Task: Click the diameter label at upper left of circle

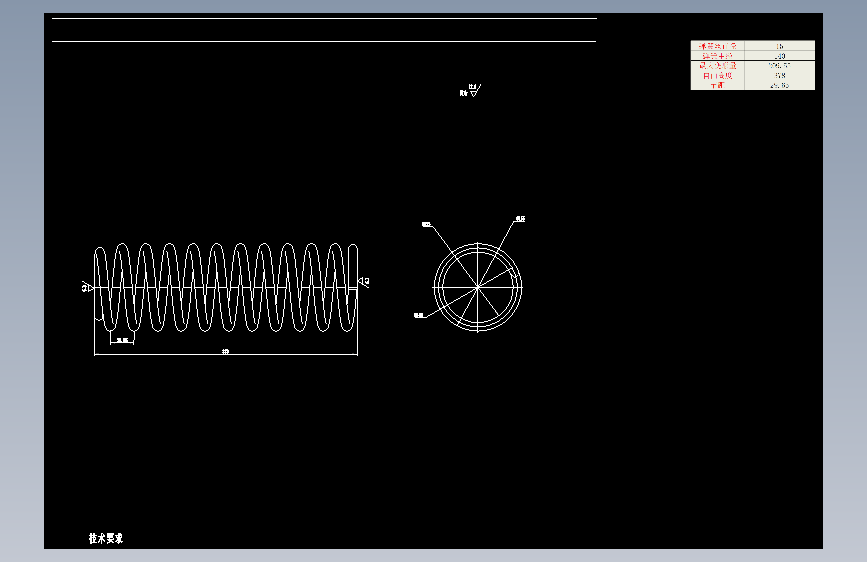Action: (426, 225)
